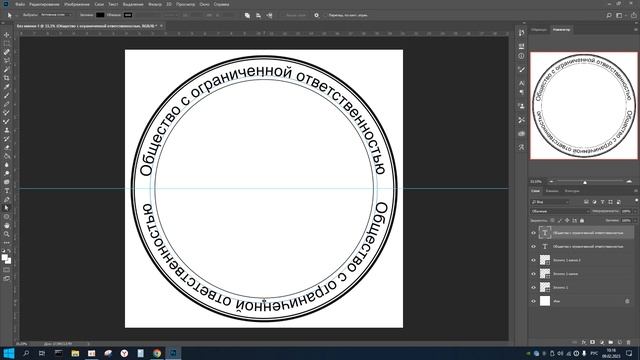The height and width of the screenshot is (360, 640).
Task: Hide the Эллипс 1 копия layer
Action: click(x=533, y=274)
